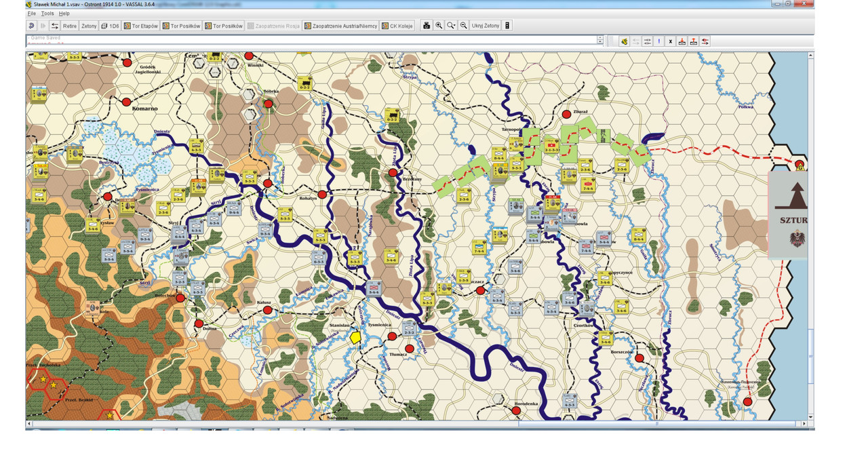This screenshot has width=868, height=470.
Task: Click the greyed synchronize arrows icon
Action: click(636, 41)
